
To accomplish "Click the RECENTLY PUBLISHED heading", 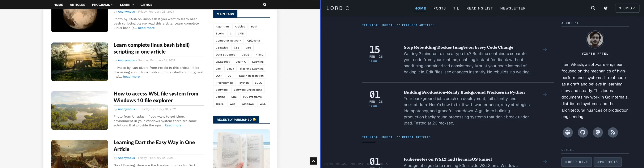I will click(x=236, y=120).
